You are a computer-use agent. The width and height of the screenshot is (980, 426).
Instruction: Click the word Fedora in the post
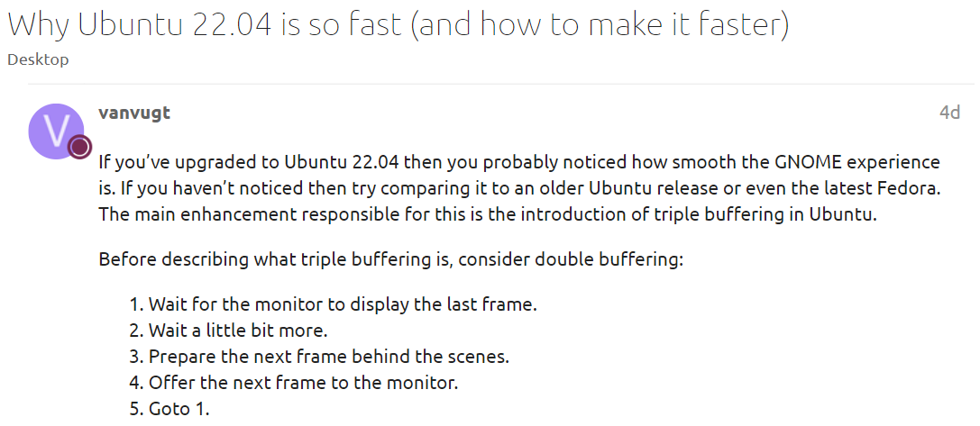(x=906, y=188)
